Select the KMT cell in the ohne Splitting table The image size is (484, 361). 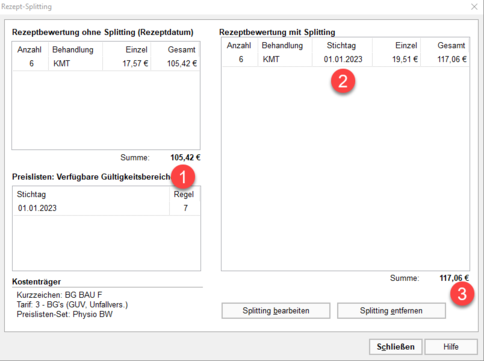coord(61,63)
